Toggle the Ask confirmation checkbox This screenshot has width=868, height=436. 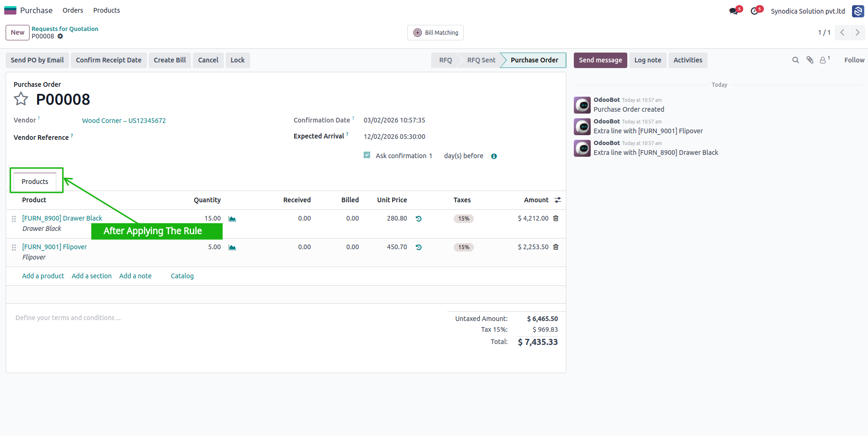click(x=367, y=155)
